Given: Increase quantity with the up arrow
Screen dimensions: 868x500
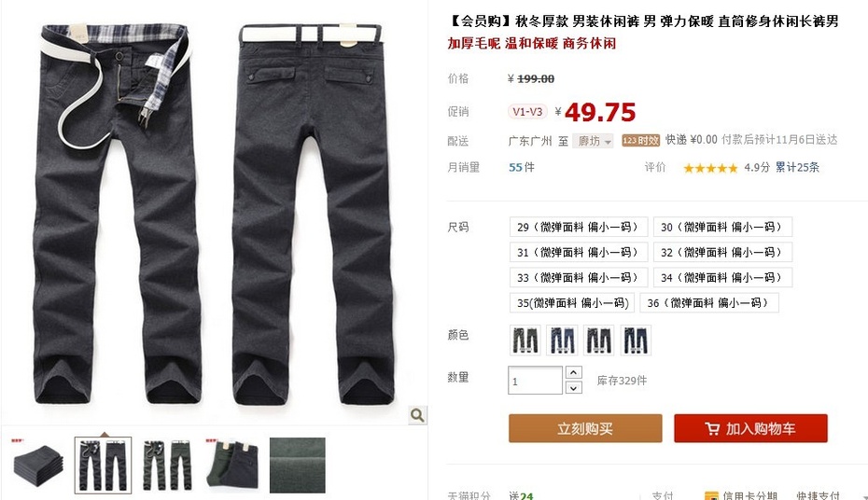Looking at the screenshot, I should coord(573,372).
